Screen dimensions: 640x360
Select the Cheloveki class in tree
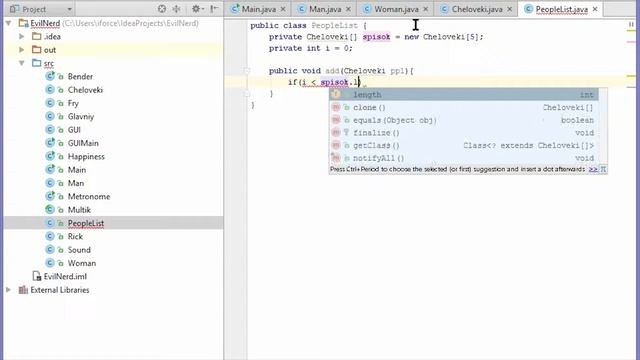(85, 90)
